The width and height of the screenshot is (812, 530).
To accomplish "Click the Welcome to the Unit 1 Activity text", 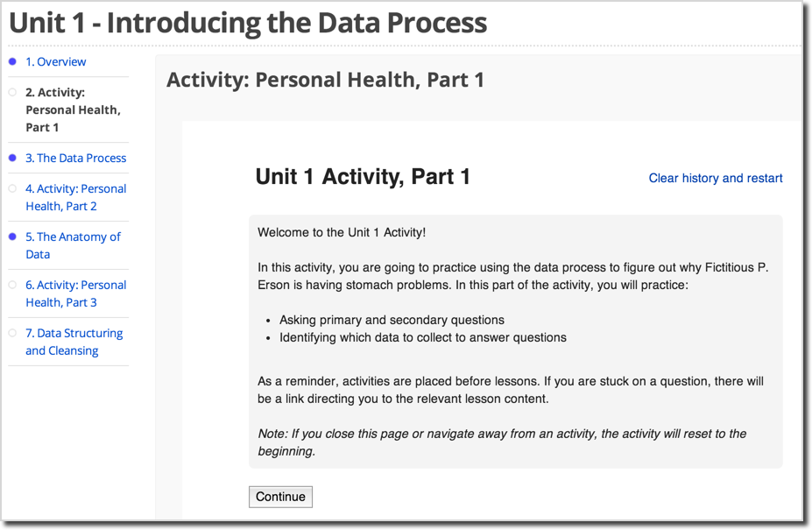I will click(342, 233).
